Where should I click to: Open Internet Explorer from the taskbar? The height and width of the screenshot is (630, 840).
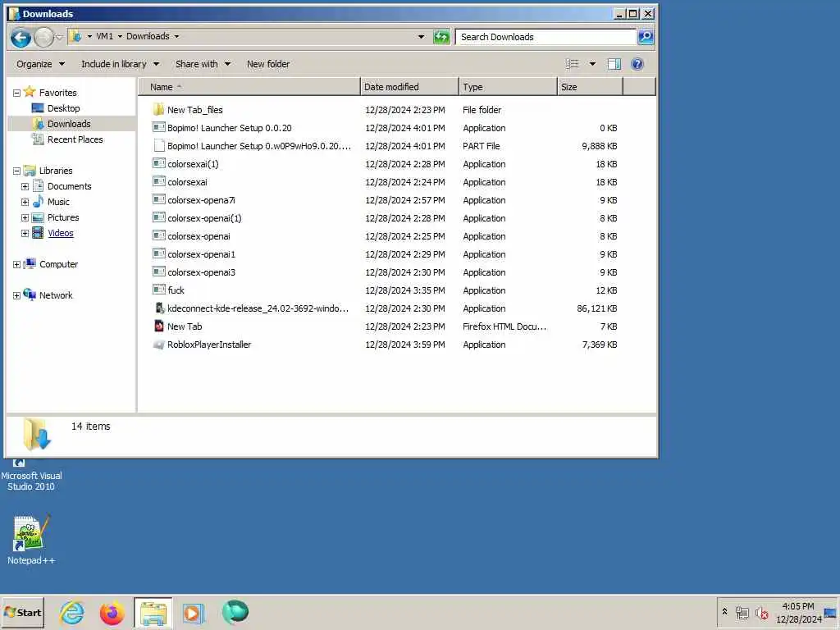[x=72, y=612]
